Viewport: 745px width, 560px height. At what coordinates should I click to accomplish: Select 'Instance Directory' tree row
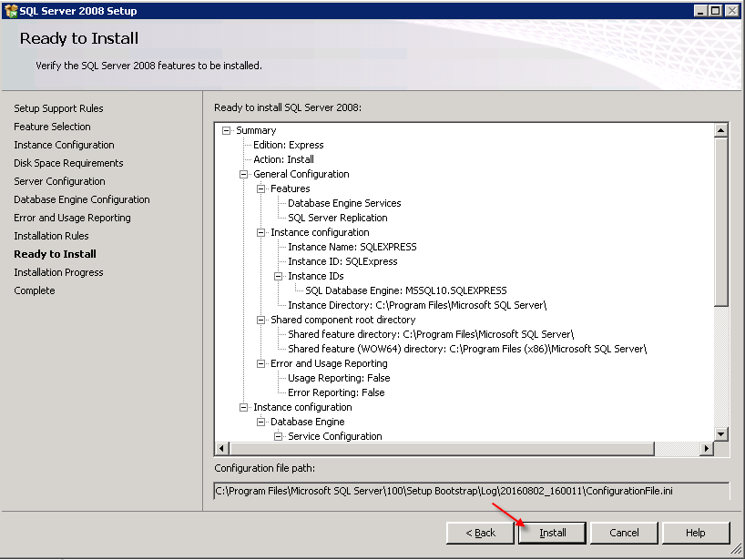tap(418, 305)
